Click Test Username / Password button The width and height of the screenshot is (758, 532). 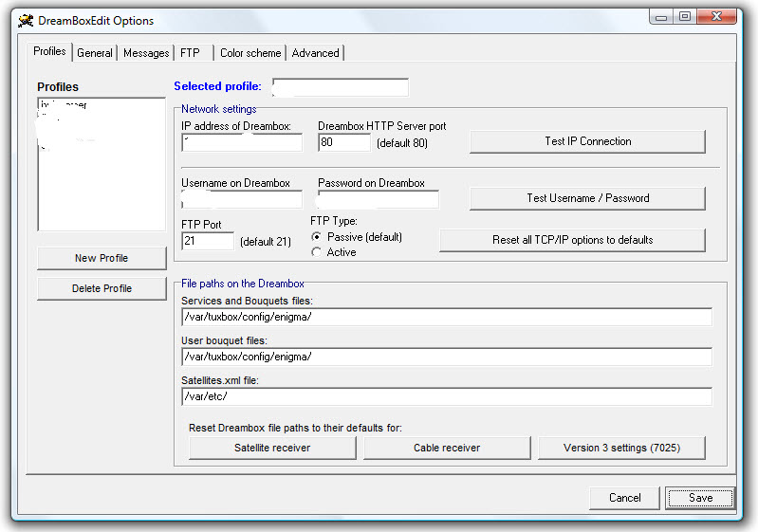(587, 198)
